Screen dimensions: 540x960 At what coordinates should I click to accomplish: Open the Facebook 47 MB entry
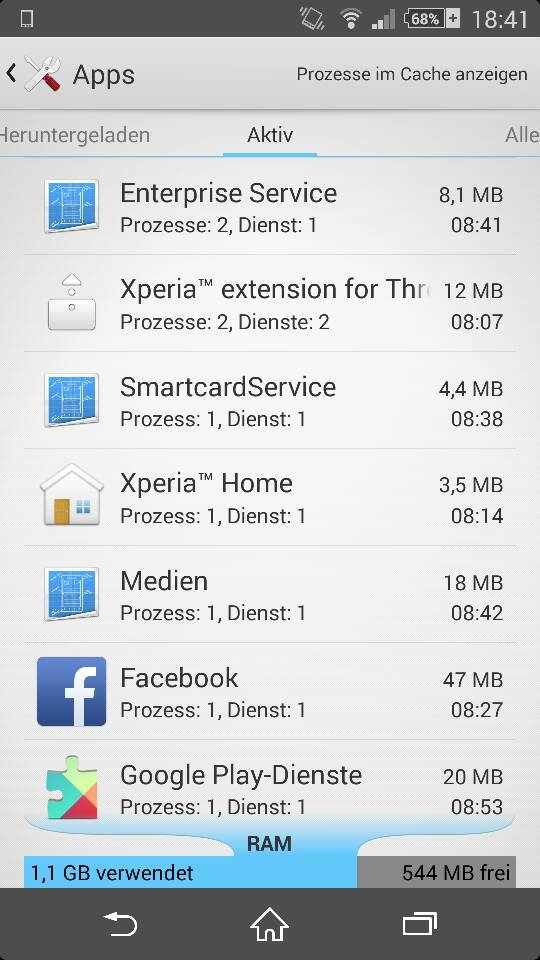click(270, 691)
